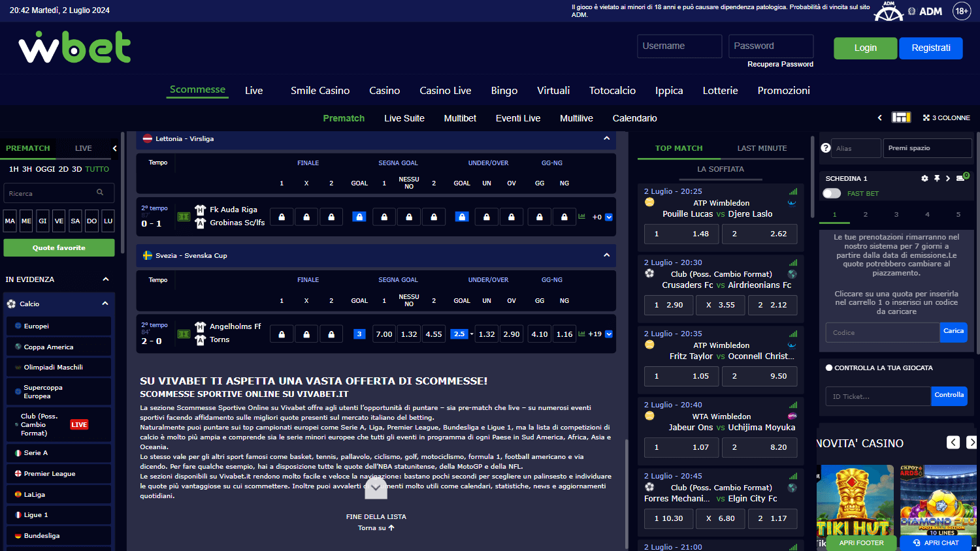Screen dimensions: 980x551
Task: Click the search magnifier in Ricerca box
Action: pos(100,193)
